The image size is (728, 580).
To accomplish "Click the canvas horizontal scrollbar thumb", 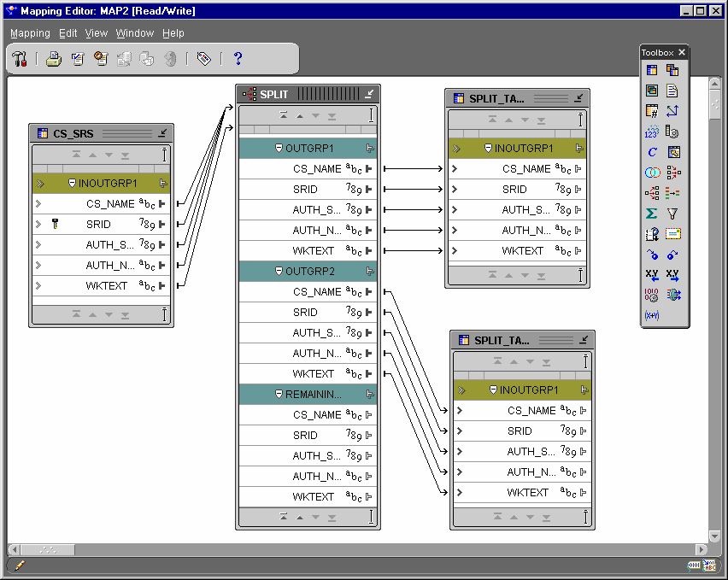I will coord(47,550).
